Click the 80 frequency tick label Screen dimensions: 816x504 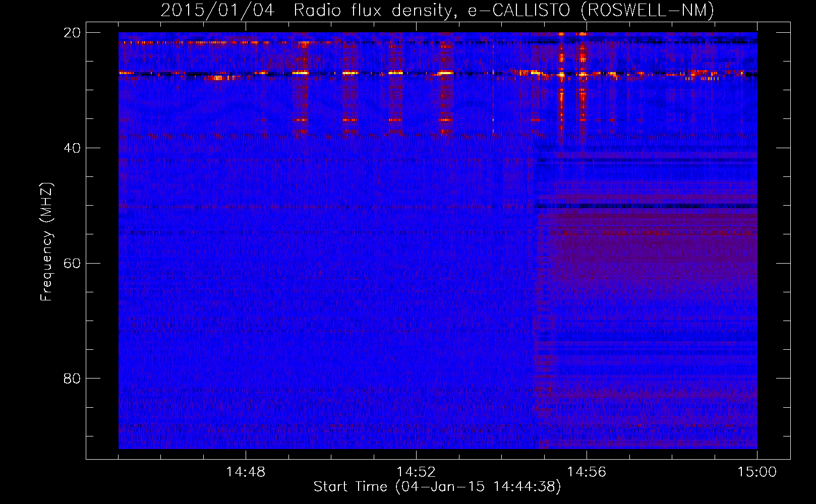tap(72, 379)
